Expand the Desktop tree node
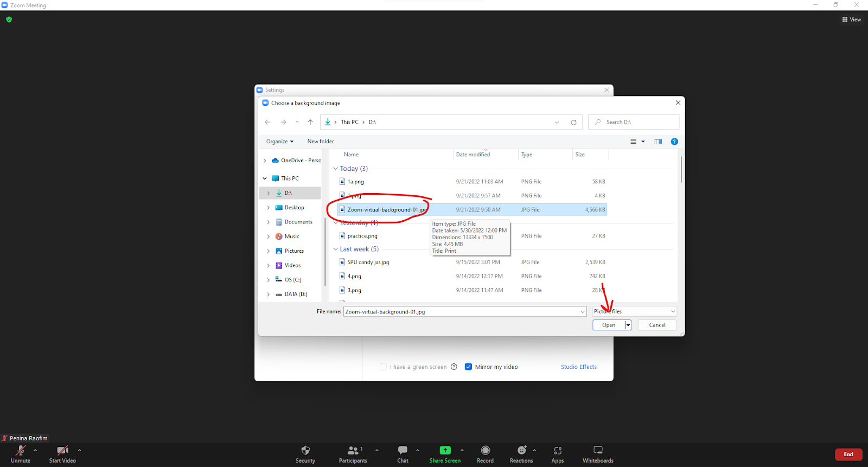Image resolution: width=868 pixels, height=467 pixels. [268, 208]
